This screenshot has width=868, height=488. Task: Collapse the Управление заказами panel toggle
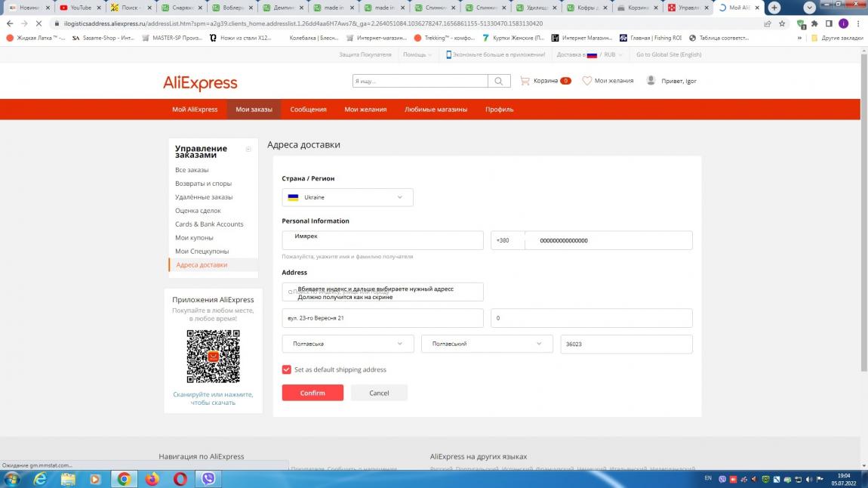[x=248, y=149]
